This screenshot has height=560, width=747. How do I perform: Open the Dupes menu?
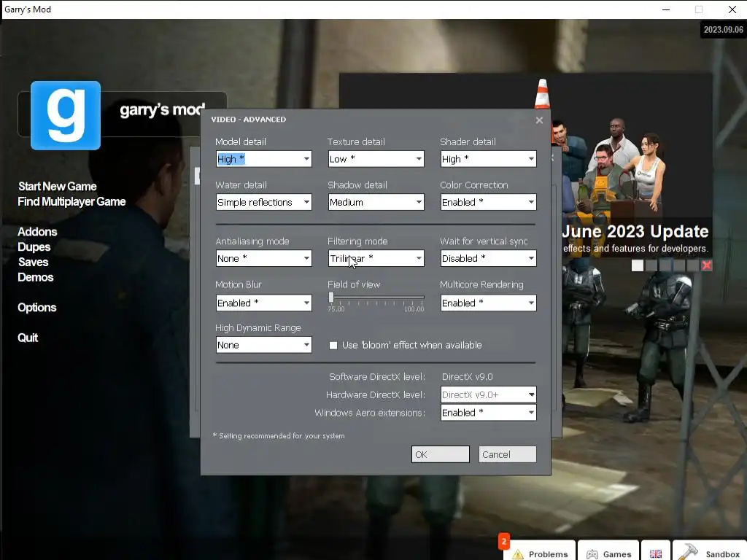pyautogui.click(x=34, y=247)
